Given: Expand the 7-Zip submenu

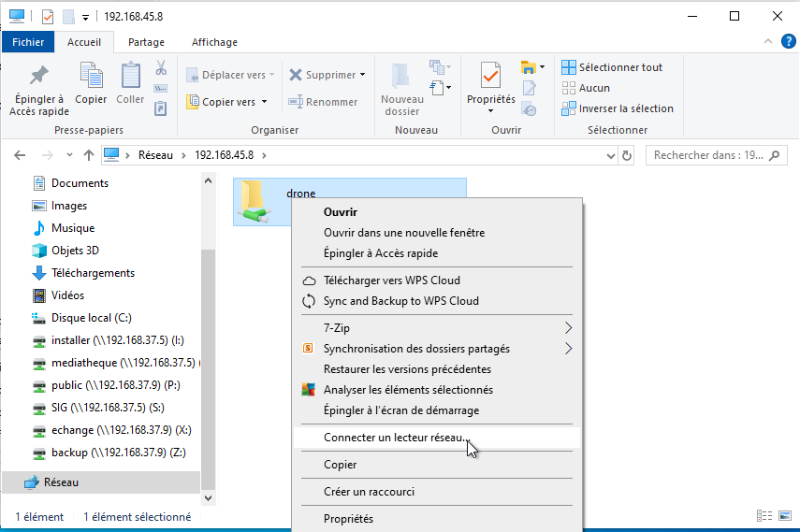Looking at the screenshot, I should [x=568, y=328].
